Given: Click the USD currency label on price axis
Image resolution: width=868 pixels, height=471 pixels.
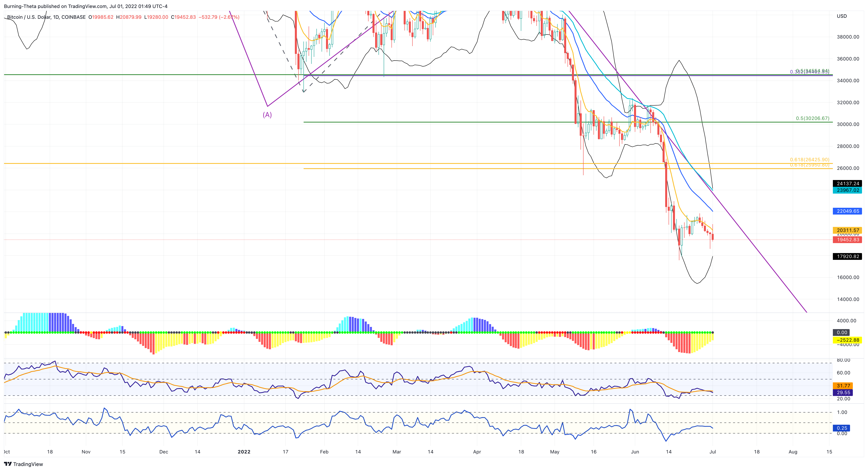Looking at the screenshot, I should (842, 16).
